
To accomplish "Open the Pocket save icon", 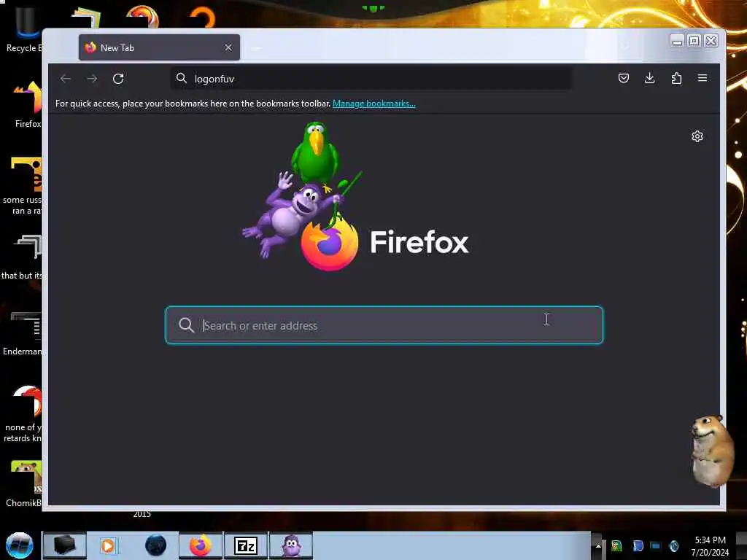I will 623,78.
